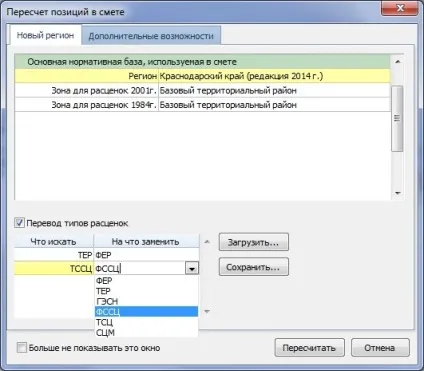Click the Пересчитать button
Screen dimensions: 424x371
click(x=309, y=348)
